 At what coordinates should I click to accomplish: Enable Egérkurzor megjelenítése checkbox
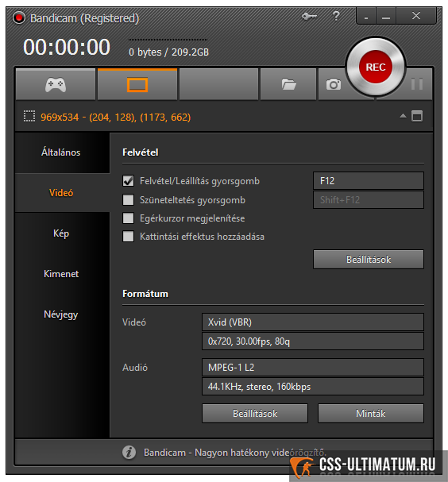[x=128, y=218]
